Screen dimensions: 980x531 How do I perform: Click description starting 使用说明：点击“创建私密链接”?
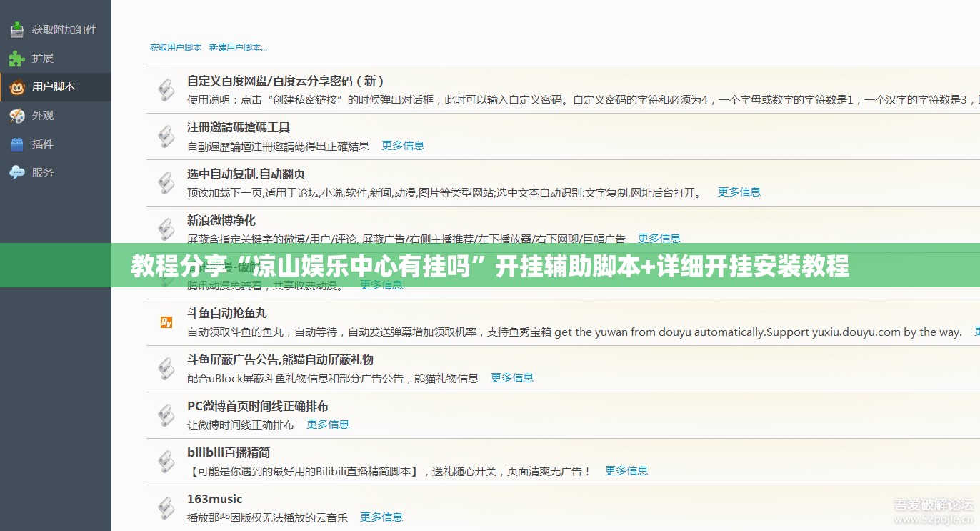coord(583,100)
